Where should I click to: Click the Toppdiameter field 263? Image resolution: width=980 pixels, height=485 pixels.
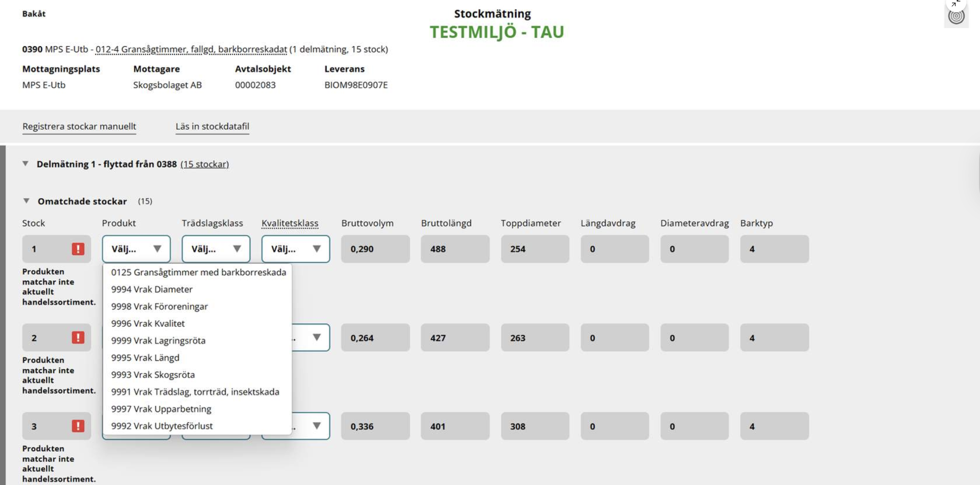[535, 337]
